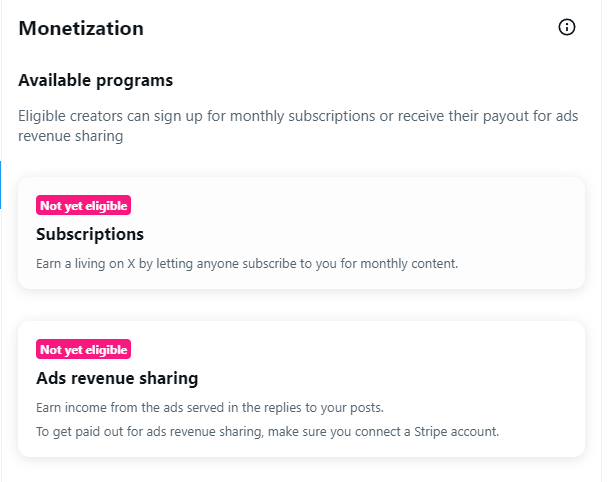Open the Subscriptions program card

click(x=301, y=233)
